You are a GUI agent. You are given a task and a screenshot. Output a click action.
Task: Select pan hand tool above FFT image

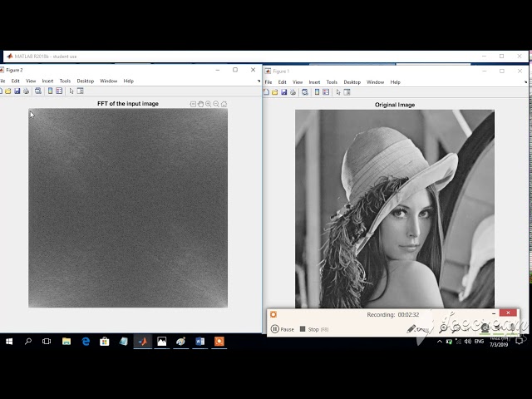pyautogui.click(x=200, y=104)
